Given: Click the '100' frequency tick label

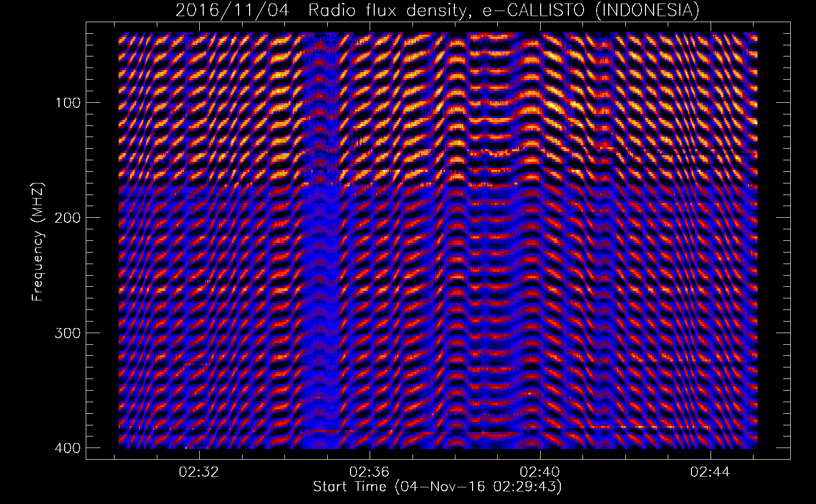Looking at the screenshot, I should pos(67,103).
